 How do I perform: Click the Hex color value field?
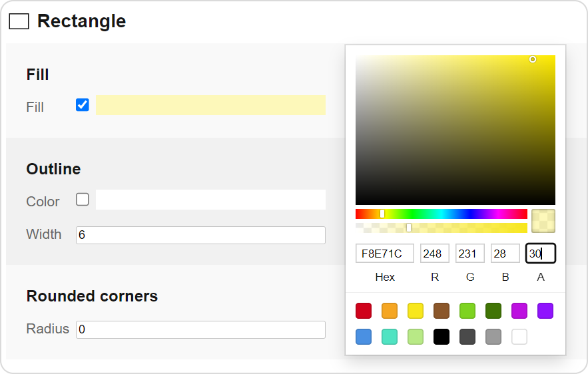[385, 254]
